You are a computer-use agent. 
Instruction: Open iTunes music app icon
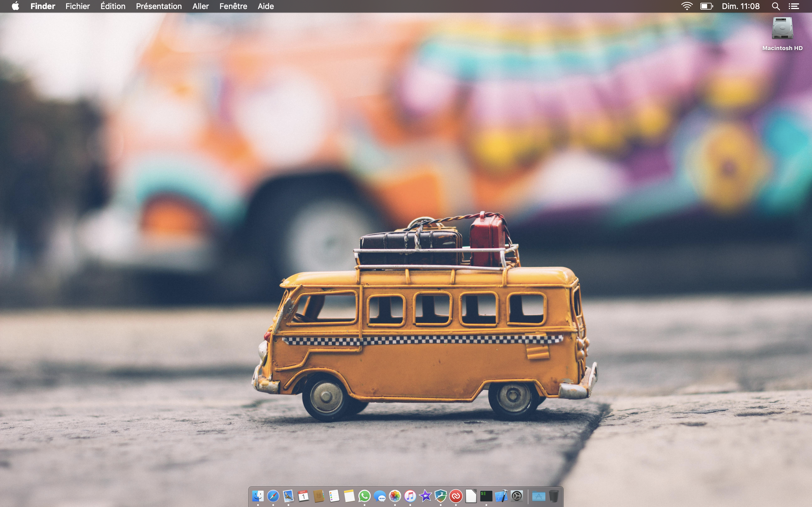pos(410,496)
